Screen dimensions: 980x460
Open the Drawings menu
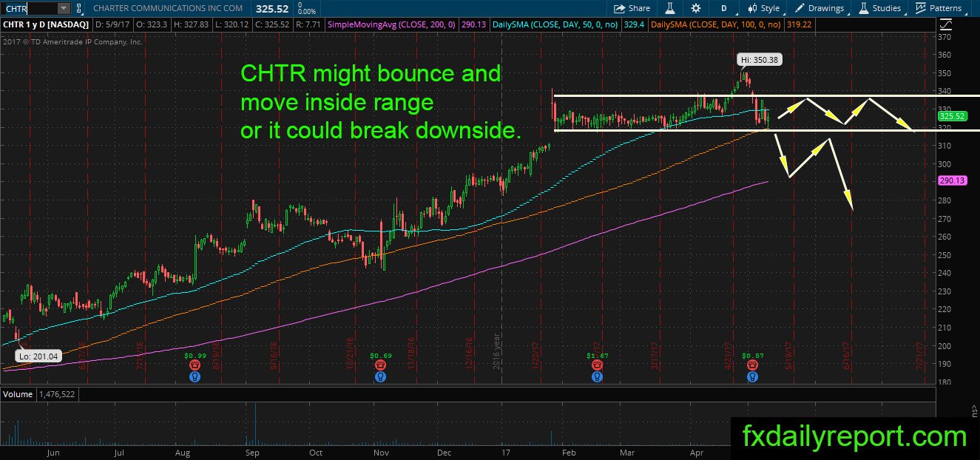click(820, 8)
